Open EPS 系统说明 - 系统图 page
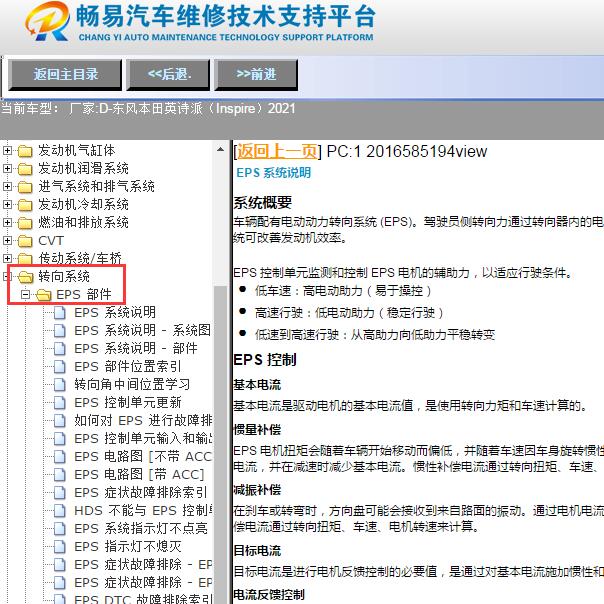The height and width of the screenshot is (604, 604). point(143,330)
